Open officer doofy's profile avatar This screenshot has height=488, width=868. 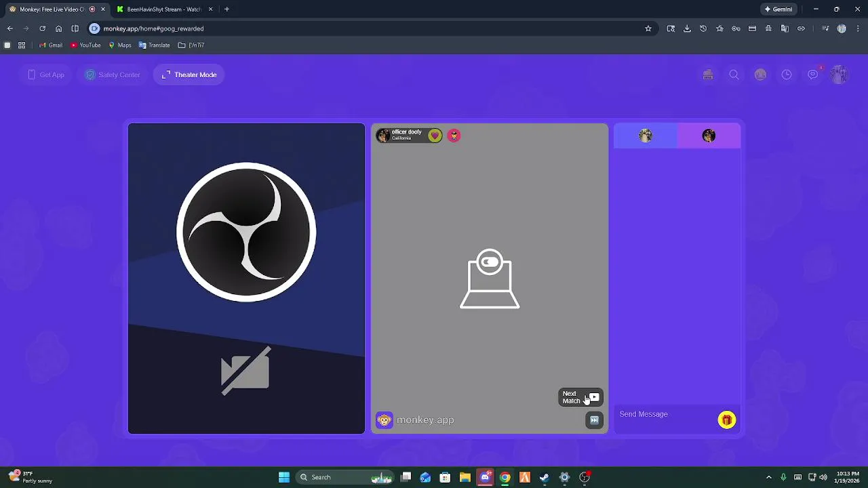click(384, 136)
